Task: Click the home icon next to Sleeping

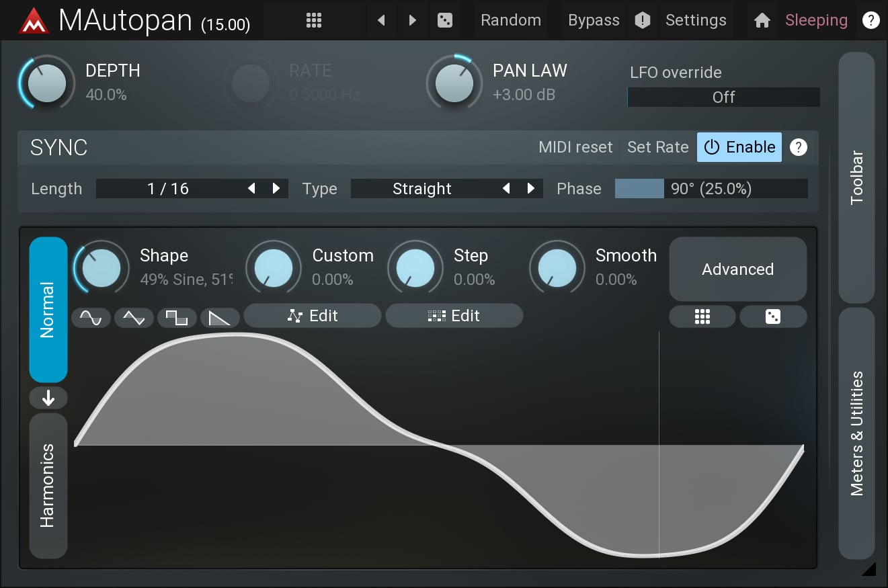Action: click(x=762, y=20)
